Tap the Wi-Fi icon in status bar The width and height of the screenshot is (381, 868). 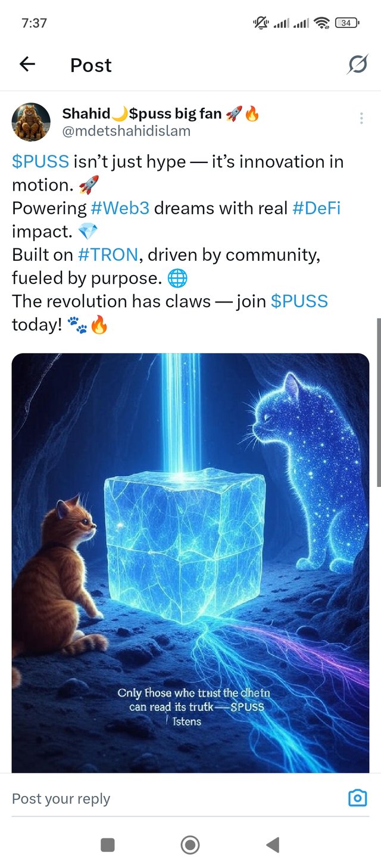[x=322, y=23]
